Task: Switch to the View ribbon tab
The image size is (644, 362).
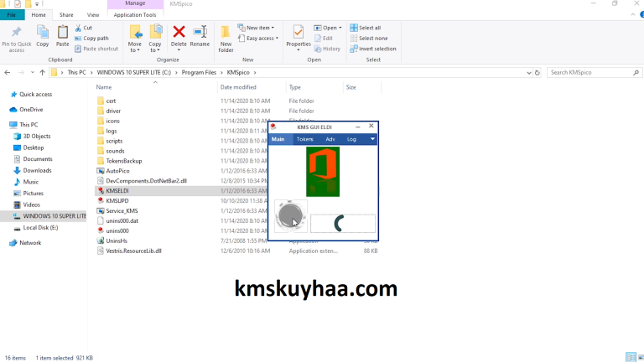Action: (x=93, y=15)
